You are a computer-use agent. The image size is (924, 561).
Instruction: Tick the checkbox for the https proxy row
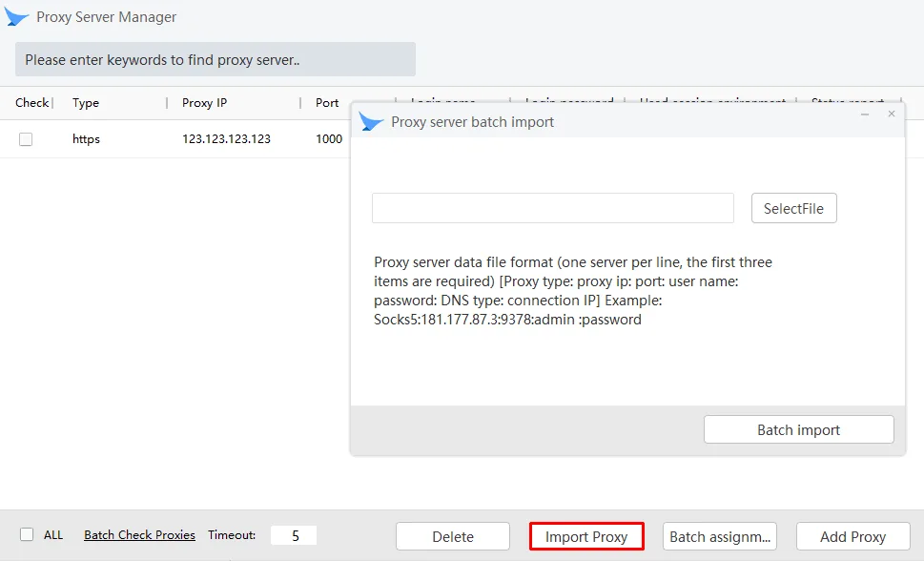coord(26,139)
